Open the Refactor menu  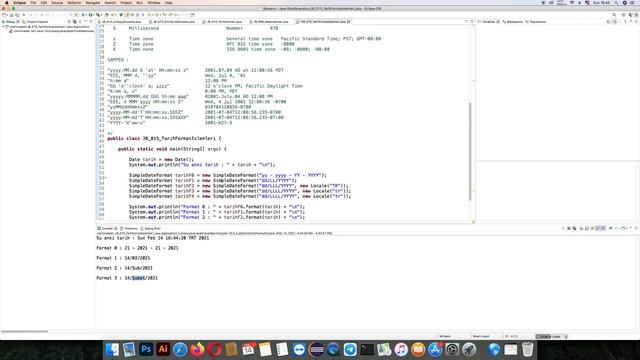coord(74,2)
